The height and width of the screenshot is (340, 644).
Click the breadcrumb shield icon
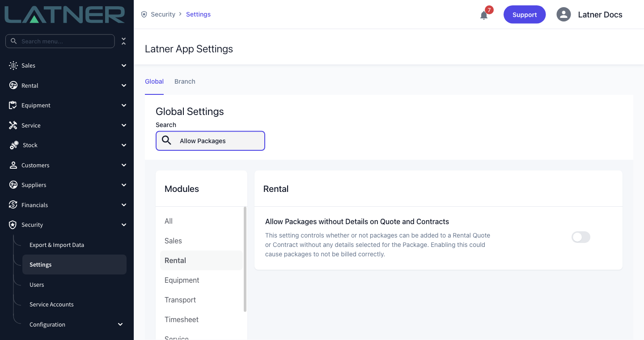(x=144, y=14)
